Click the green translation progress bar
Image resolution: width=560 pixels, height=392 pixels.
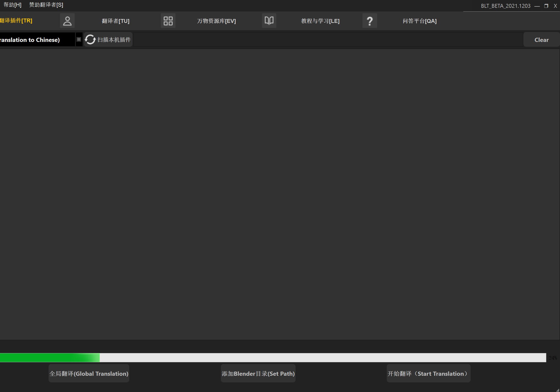pyautogui.click(x=273, y=358)
